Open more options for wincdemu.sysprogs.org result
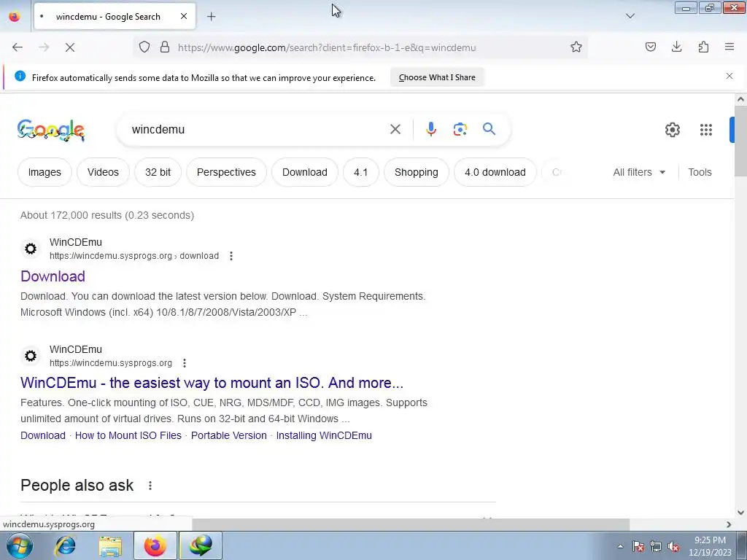The width and height of the screenshot is (747, 560). (x=185, y=363)
